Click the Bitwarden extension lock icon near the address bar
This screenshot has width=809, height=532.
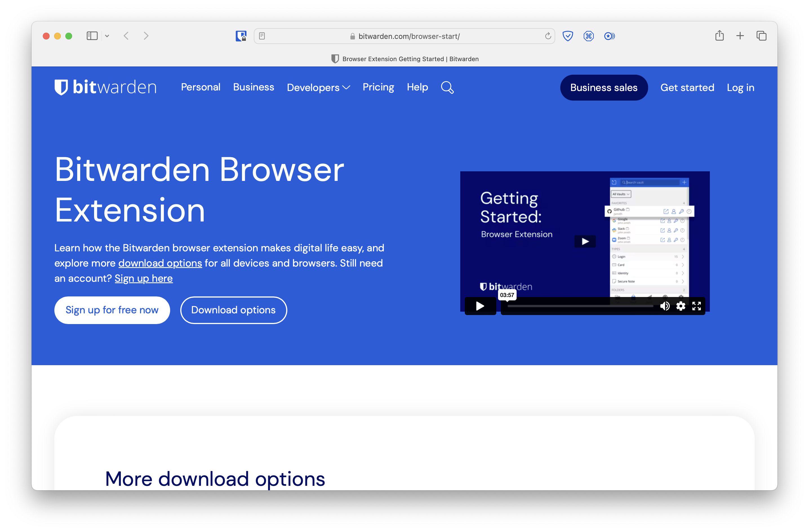point(241,36)
